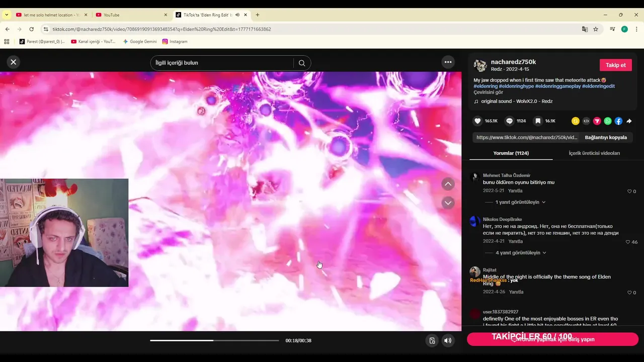Screen dimensions: 644x362
Task: Open the nacharedz750k username link
Action: pyautogui.click(x=513, y=62)
